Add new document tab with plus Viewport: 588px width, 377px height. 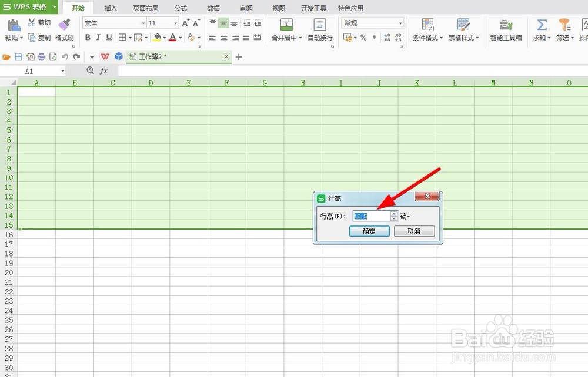coord(239,57)
